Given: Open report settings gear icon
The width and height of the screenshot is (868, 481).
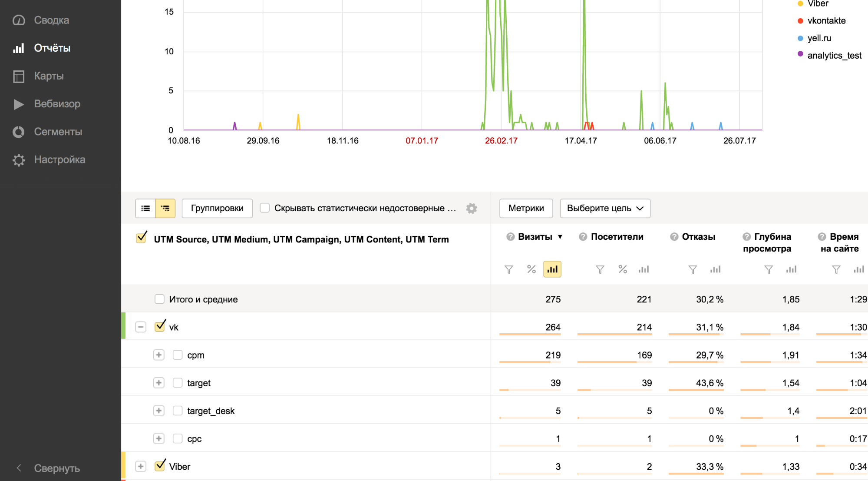Looking at the screenshot, I should pyautogui.click(x=472, y=209).
